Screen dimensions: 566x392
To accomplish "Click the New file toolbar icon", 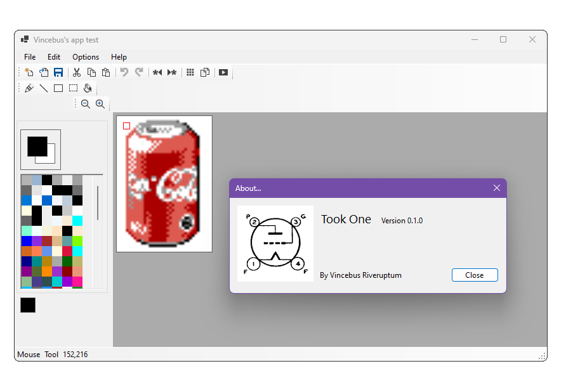I will tap(29, 72).
